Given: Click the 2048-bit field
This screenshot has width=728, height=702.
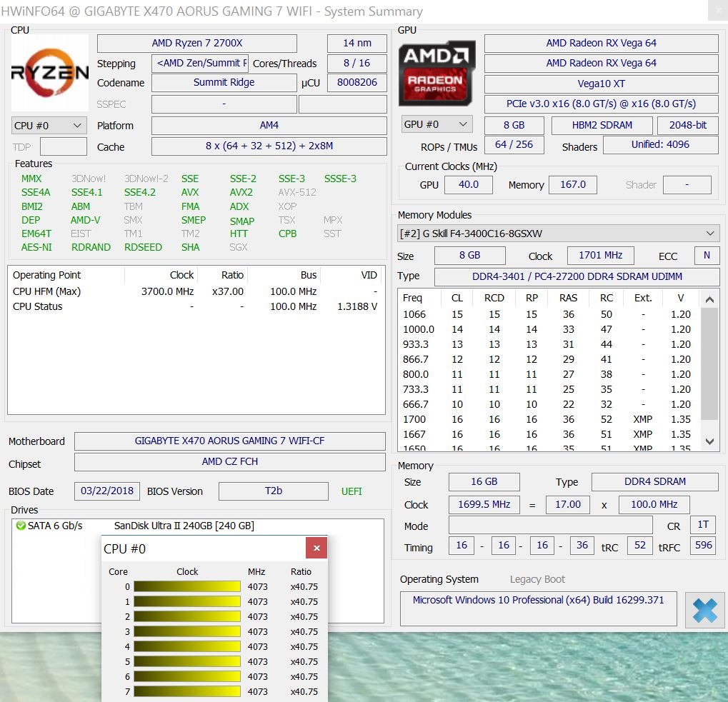Looking at the screenshot, I should tap(687, 125).
